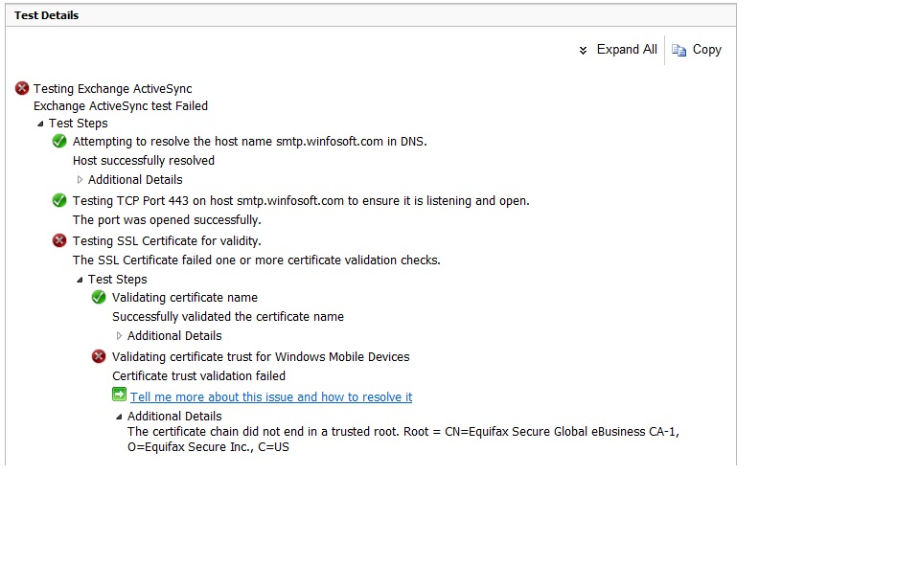920x588 pixels.
Task: Click the red error icon for certificate trust validation
Action: 99,356
